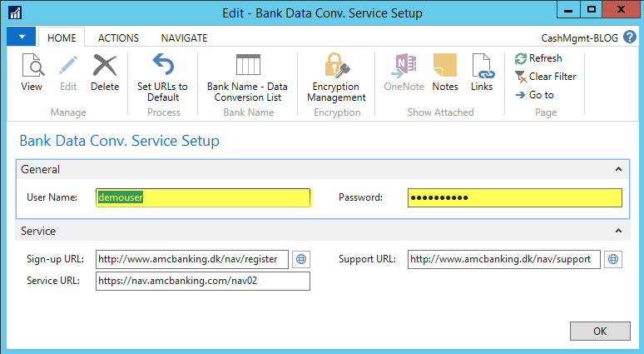Collapse the General section chevron
This screenshot has height=354, width=644.
tap(618, 169)
